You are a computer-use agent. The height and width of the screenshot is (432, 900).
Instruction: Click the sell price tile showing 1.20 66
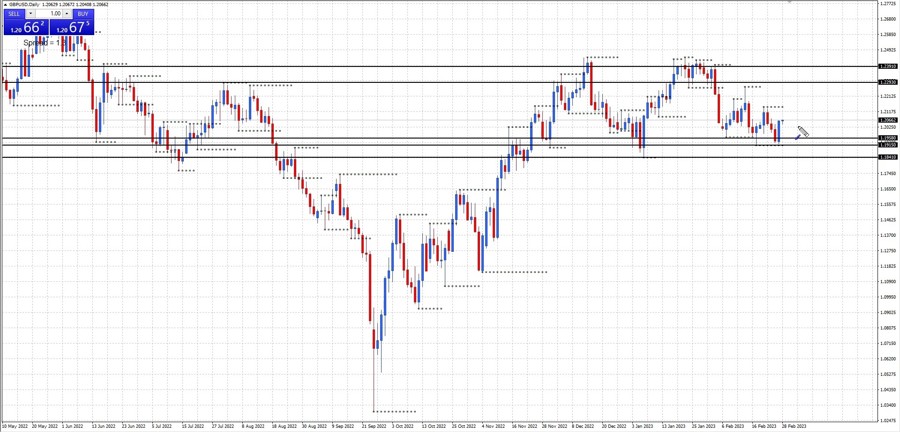[25, 28]
